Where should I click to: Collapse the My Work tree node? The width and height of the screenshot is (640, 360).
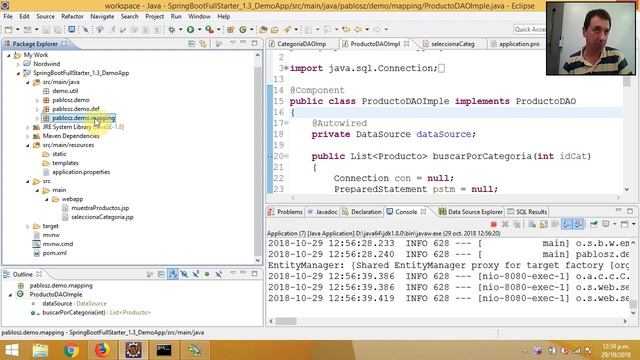pyautogui.click(x=9, y=55)
